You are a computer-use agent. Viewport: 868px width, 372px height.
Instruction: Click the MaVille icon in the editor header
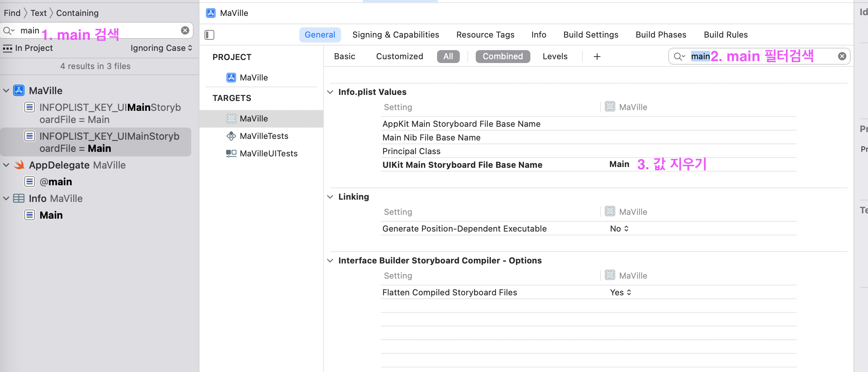pos(211,13)
